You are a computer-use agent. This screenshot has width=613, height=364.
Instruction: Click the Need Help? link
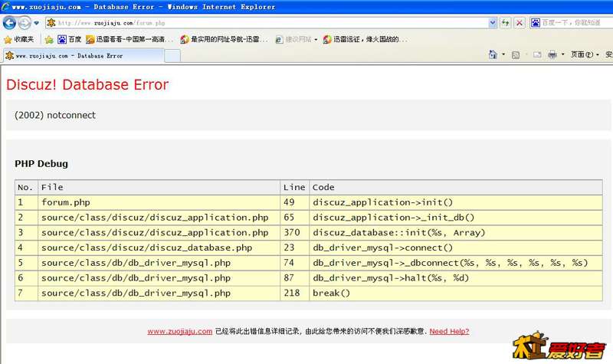449,331
